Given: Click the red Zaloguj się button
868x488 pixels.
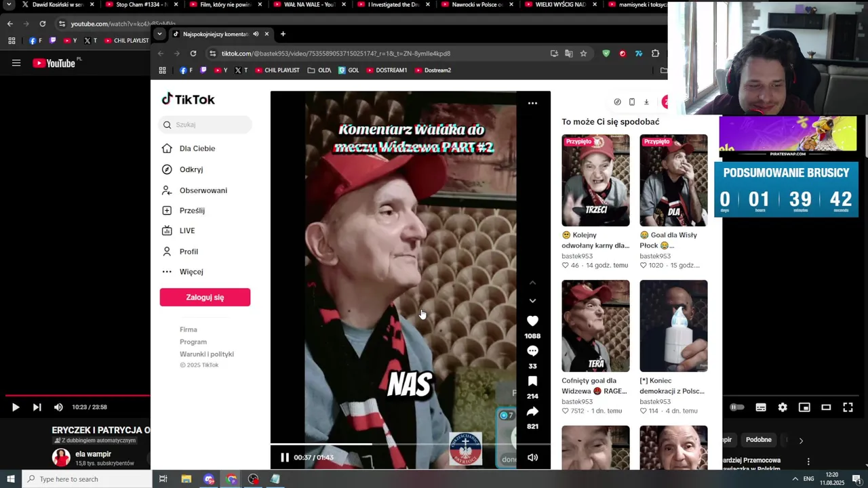Looking at the screenshot, I should point(205,297).
